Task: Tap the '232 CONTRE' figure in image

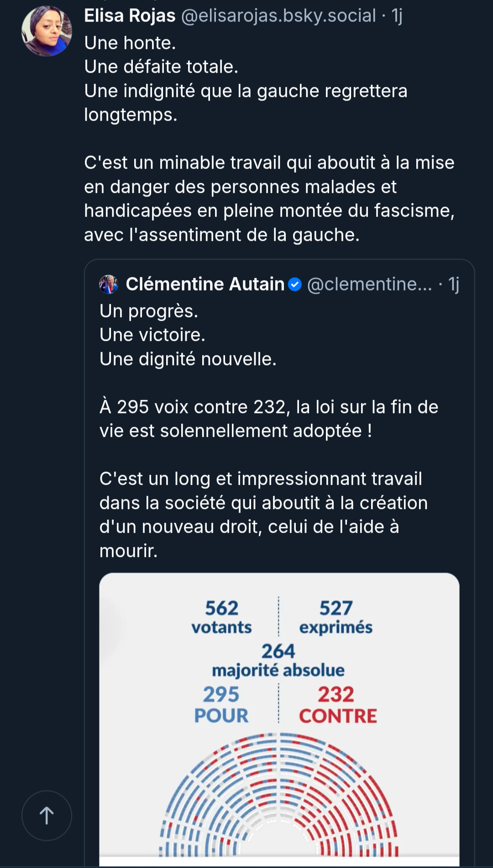Action: (x=338, y=704)
